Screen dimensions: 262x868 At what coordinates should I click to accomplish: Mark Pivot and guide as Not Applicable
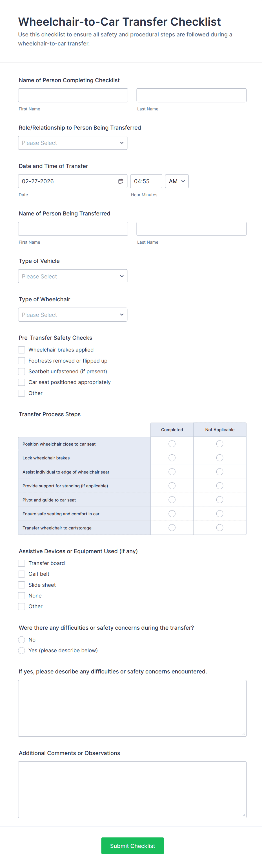[220, 500]
